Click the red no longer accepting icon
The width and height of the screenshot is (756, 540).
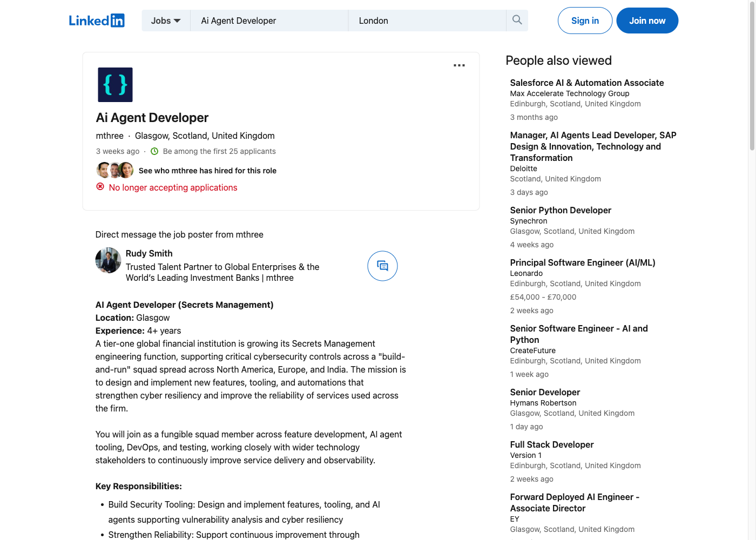100,187
